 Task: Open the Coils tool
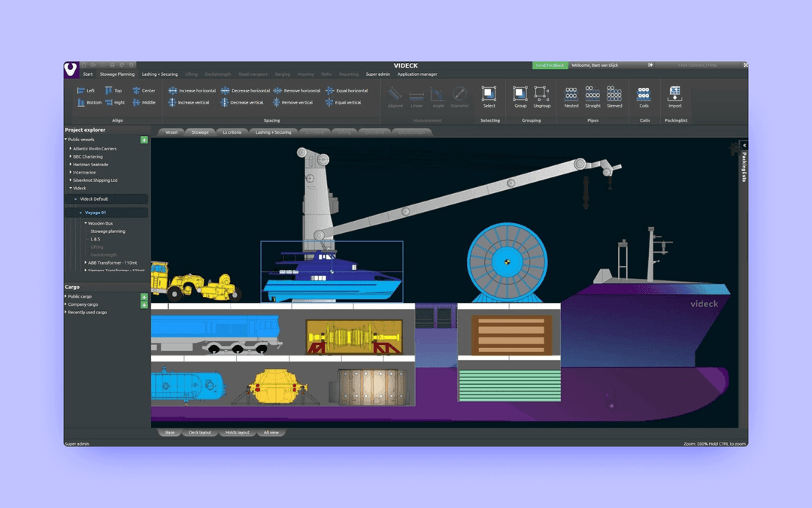pyautogui.click(x=644, y=93)
